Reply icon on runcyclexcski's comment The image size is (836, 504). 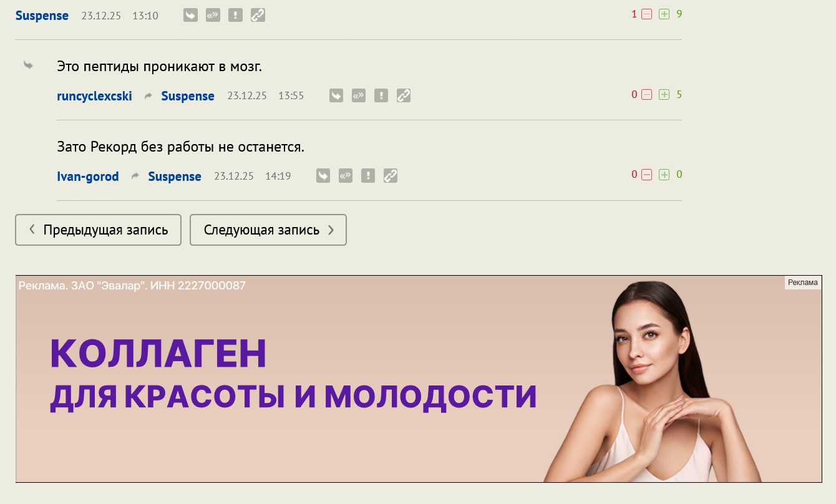coord(336,95)
